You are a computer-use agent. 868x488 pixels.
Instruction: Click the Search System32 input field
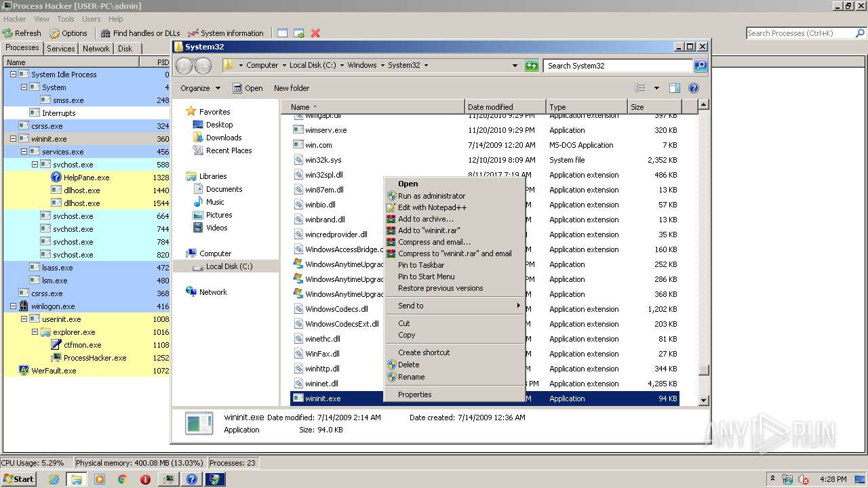pyautogui.click(x=618, y=66)
